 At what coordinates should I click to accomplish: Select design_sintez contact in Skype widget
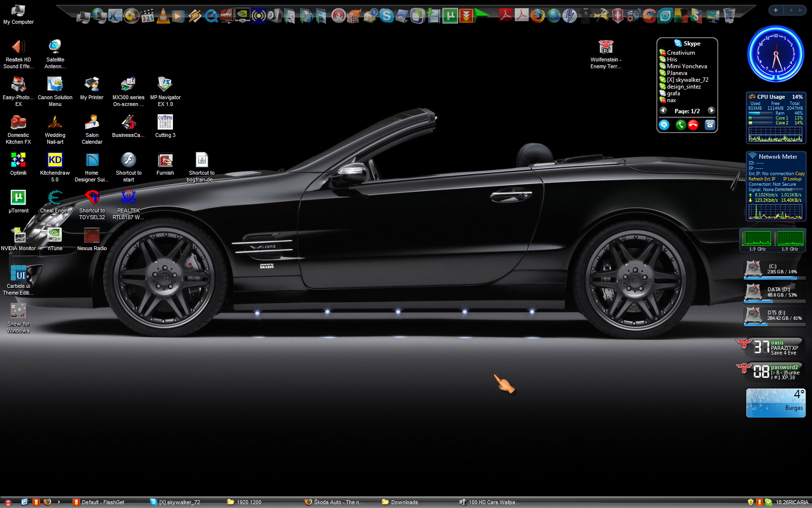[683, 87]
